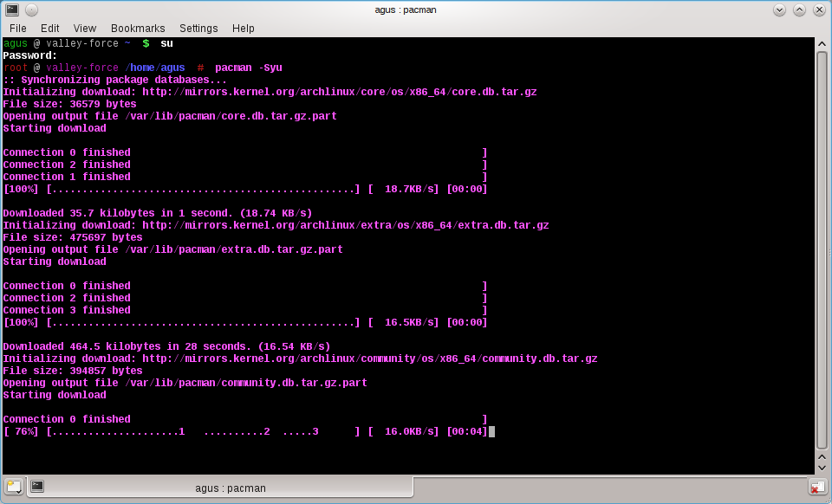832x504 pixels.
Task: Click the '/home/agus' path in root prompt
Action: [155, 68]
